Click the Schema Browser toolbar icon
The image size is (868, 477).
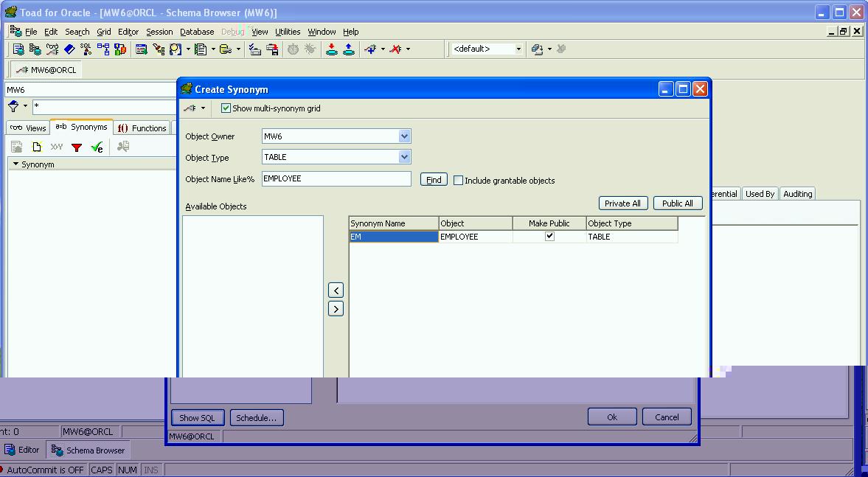[34, 49]
